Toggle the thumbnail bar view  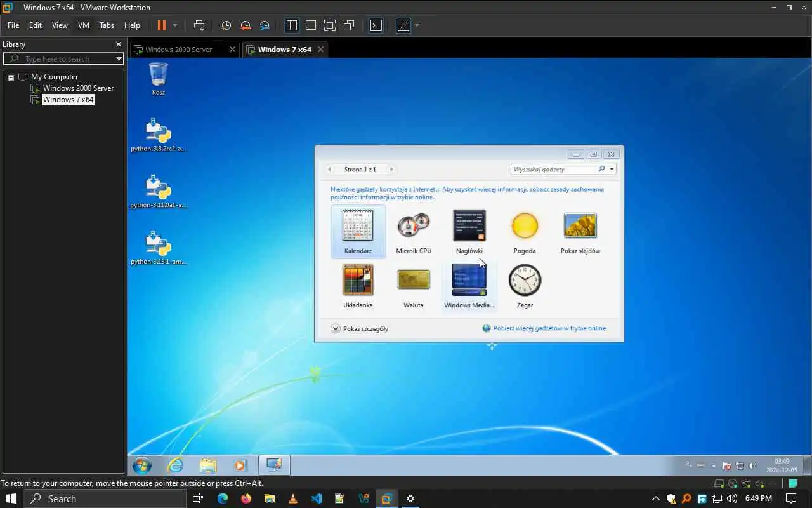pos(311,25)
